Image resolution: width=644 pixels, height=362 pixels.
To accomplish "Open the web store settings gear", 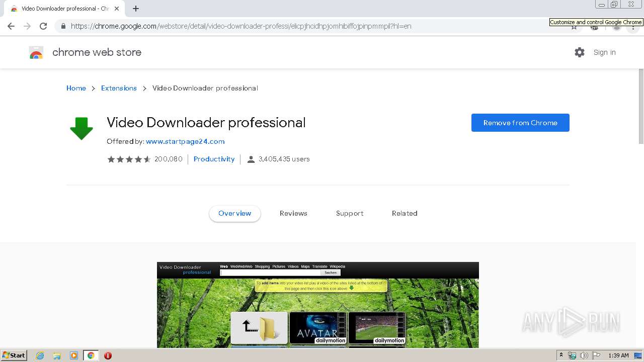I will (580, 52).
